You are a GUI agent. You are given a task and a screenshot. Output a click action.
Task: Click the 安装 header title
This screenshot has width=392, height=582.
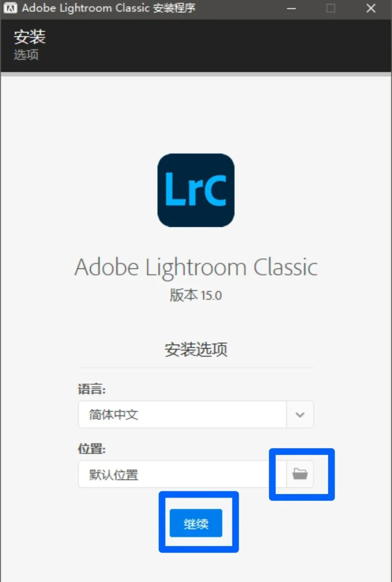pos(30,37)
